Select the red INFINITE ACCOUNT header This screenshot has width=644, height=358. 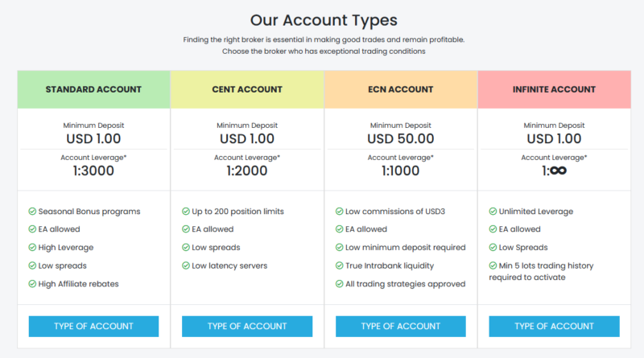554,89
